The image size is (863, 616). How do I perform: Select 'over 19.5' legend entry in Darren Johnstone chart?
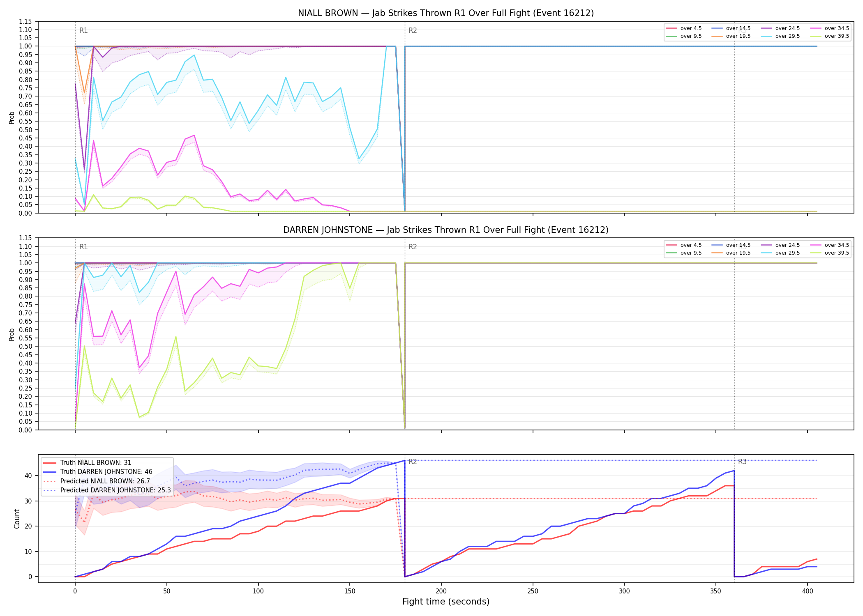[x=731, y=253]
